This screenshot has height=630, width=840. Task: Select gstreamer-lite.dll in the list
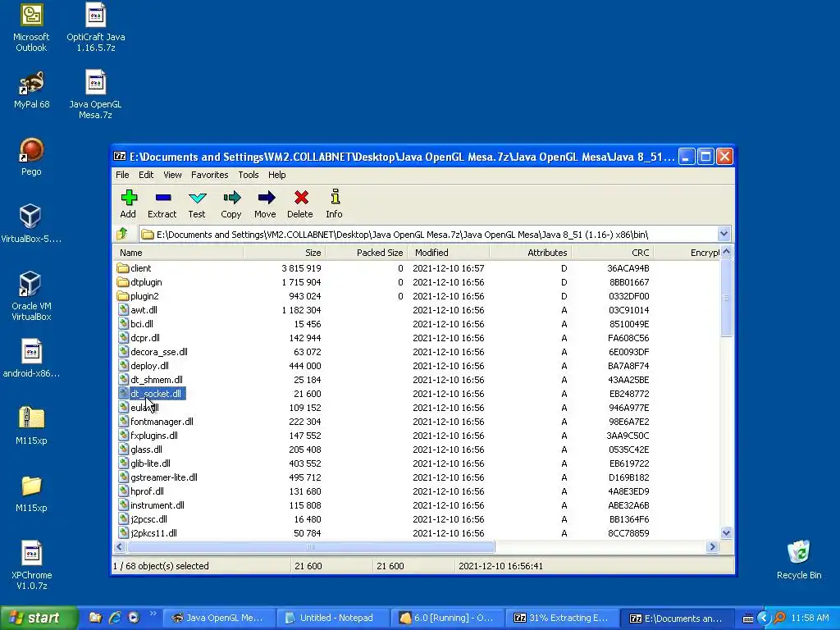pyautogui.click(x=418, y=477)
